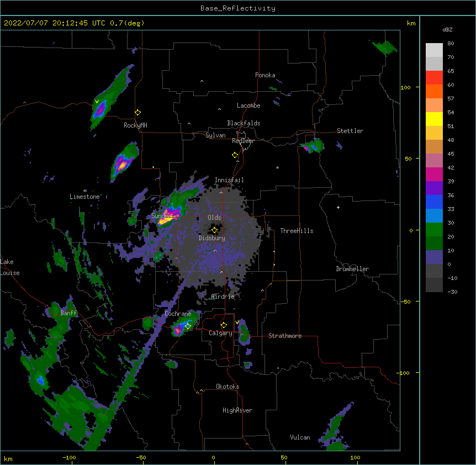The image size is (476, 465).
Task: Click the yellow v marker on northwest storm cell
Action: (x=97, y=102)
